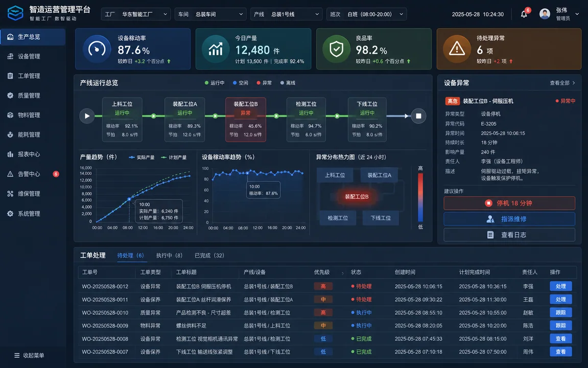Expand the user menu chevron
The height and width of the screenshot is (368, 588).
[x=577, y=14]
